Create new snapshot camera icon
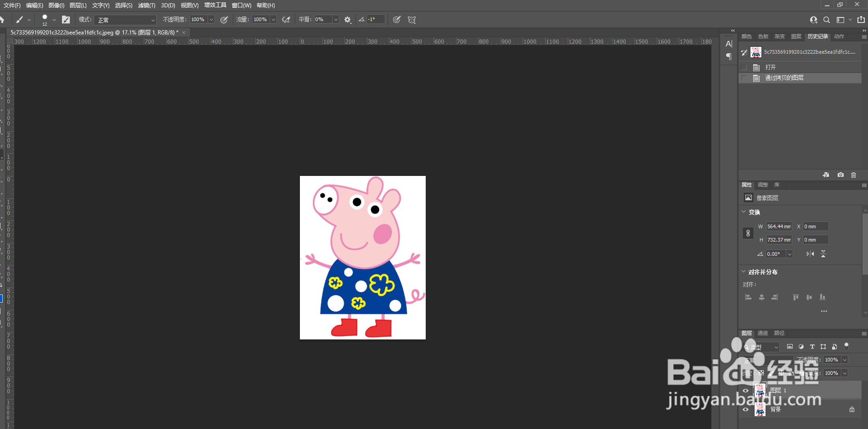The image size is (868, 429). click(840, 175)
